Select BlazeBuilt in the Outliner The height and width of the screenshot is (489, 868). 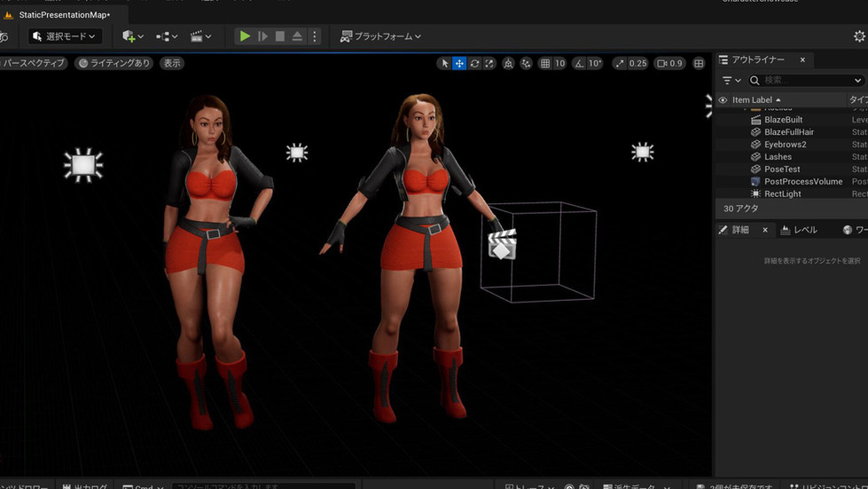[783, 120]
